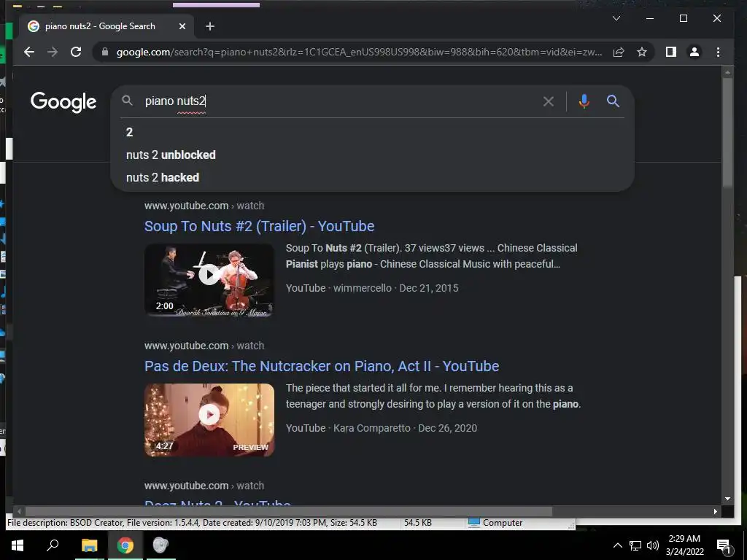Submit search with the blue magnifier icon

tap(613, 101)
